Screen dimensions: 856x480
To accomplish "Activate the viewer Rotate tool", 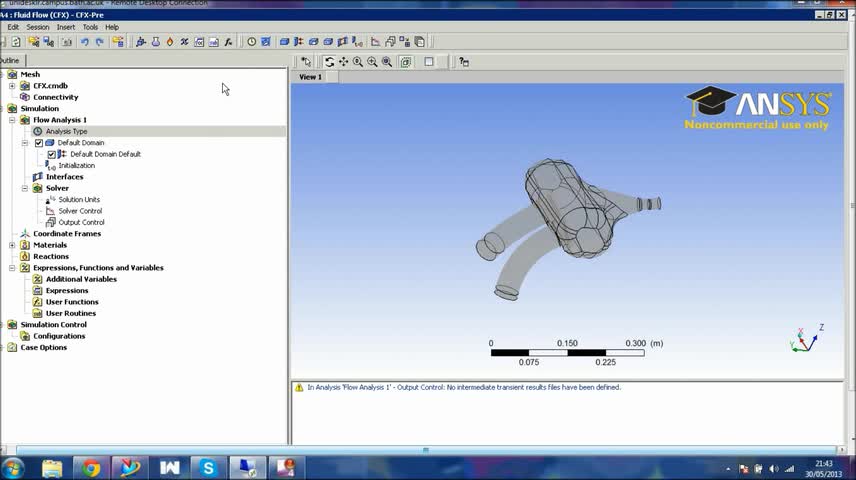I will pos(329,62).
